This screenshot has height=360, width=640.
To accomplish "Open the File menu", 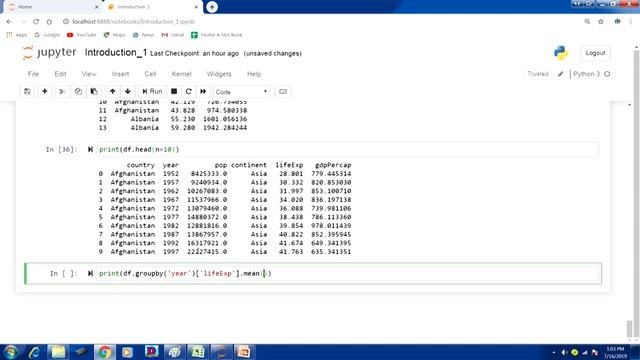I will tap(33, 74).
